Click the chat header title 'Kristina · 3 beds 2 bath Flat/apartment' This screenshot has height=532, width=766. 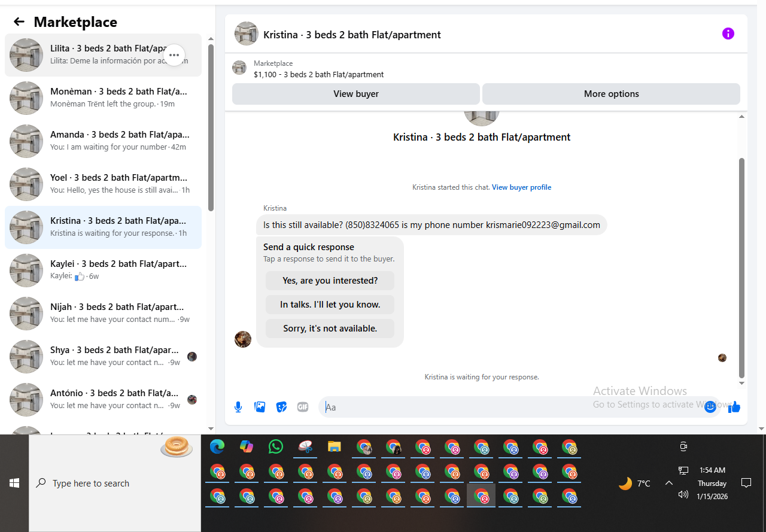click(352, 35)
